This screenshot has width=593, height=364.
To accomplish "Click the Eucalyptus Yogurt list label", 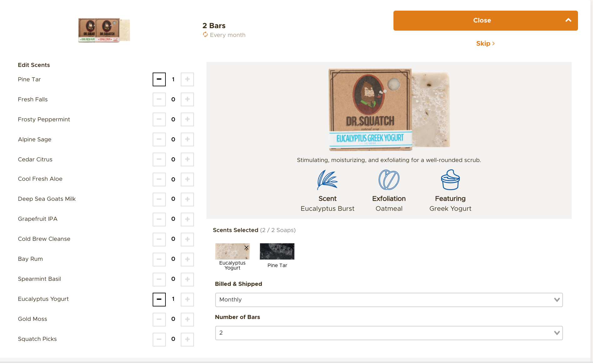I will [43, 299].
